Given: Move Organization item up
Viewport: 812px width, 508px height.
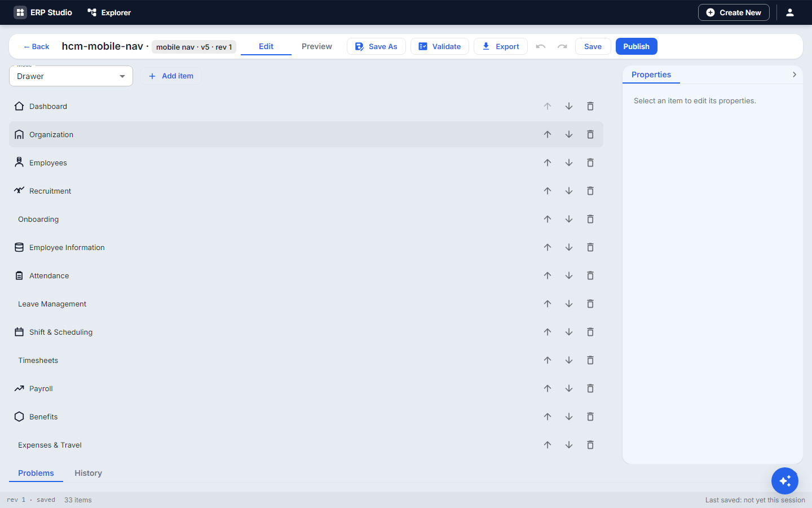Looking at the screenshot, I should pos(548,134).
